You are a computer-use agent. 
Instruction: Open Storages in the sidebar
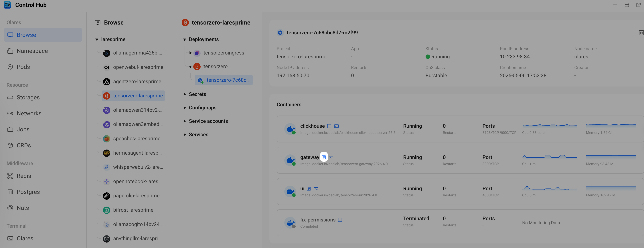pyautogui.click(x=43, y=98)
